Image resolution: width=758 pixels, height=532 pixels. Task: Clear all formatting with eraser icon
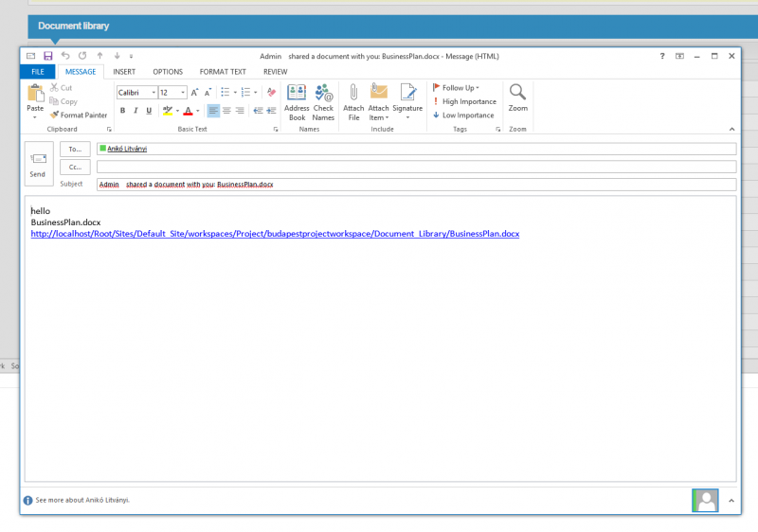[x=271, y=92]
